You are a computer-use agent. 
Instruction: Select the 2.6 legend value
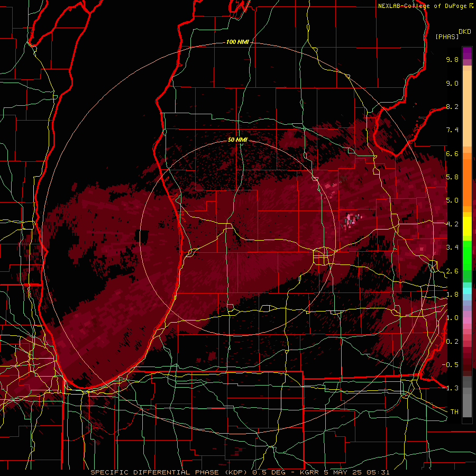(x=452, y=271)
